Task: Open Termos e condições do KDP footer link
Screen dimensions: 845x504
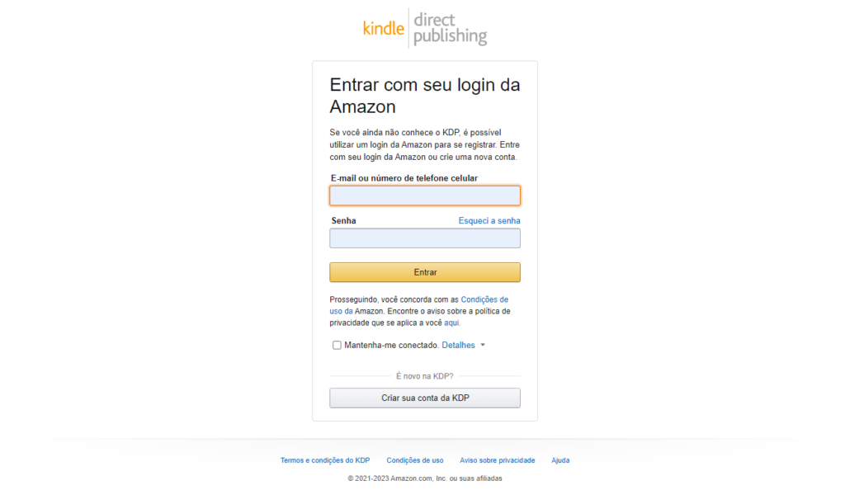Action: click(x=325, y=460)
